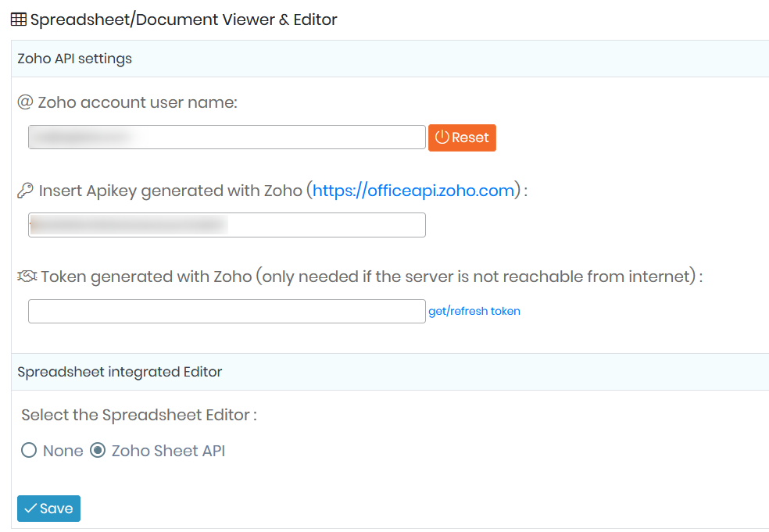Select the Zoho Sheet API radio option
This screenshot has width=769, height=532.
[x=98, y=450]
